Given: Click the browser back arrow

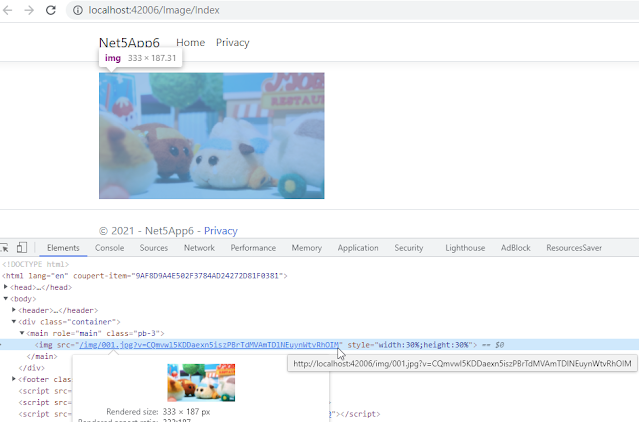Looking at the screenshot, I should tap(7, 10).
